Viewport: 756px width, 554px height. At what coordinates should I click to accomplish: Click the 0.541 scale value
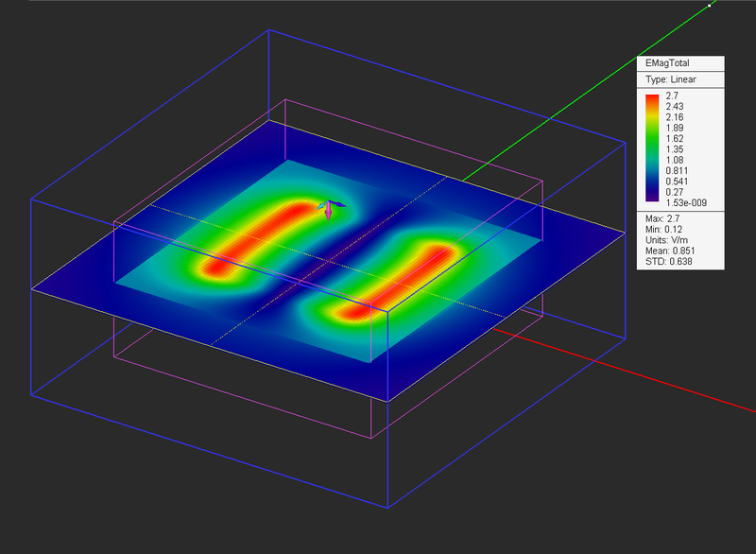point(677,182)
